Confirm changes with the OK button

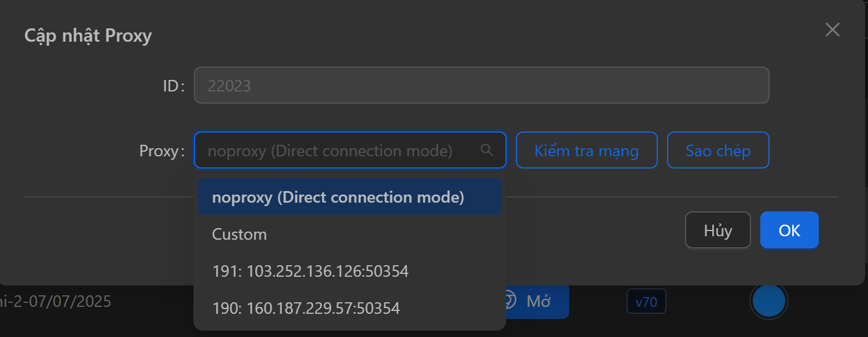click(x=789, y=230)
